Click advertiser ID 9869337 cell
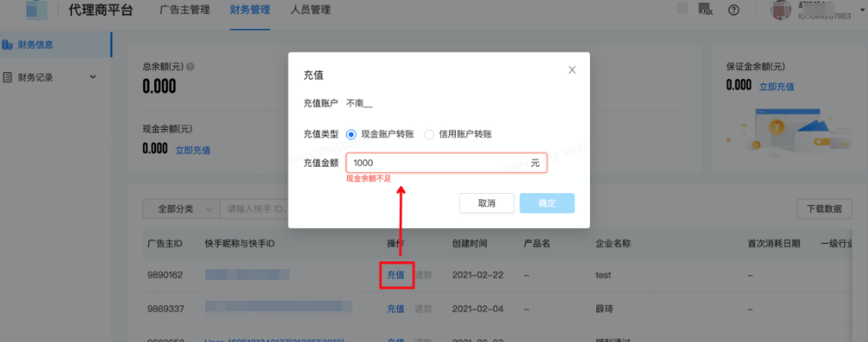The height and width of the screenshot is (342, 868). point(165,309)
